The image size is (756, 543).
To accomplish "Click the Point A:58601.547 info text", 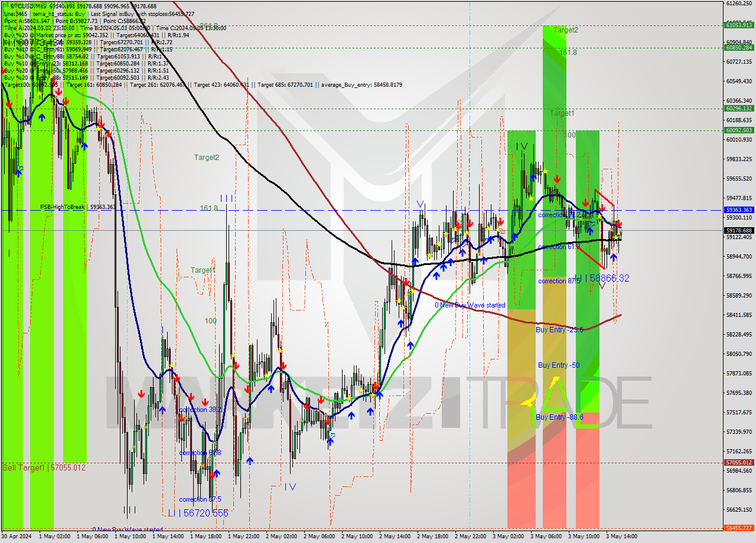I will pyautogui.click(x=27, y=21).
